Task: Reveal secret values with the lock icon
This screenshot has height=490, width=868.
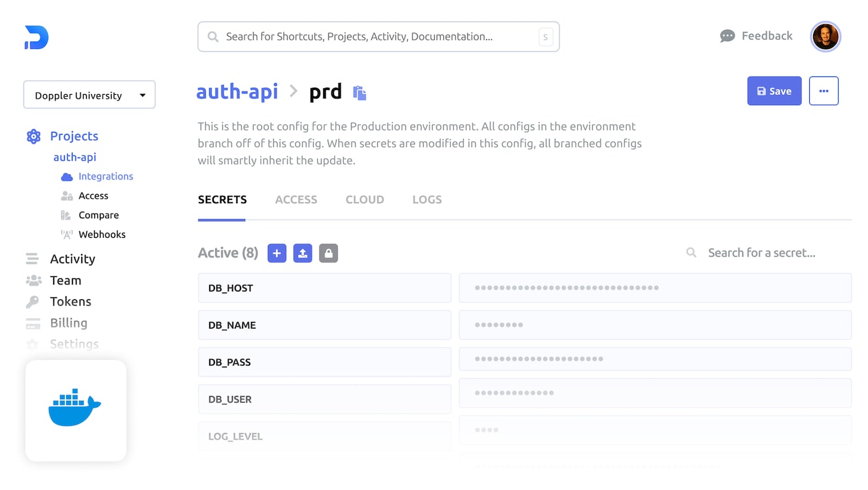Action: click(x=328, y=253)
